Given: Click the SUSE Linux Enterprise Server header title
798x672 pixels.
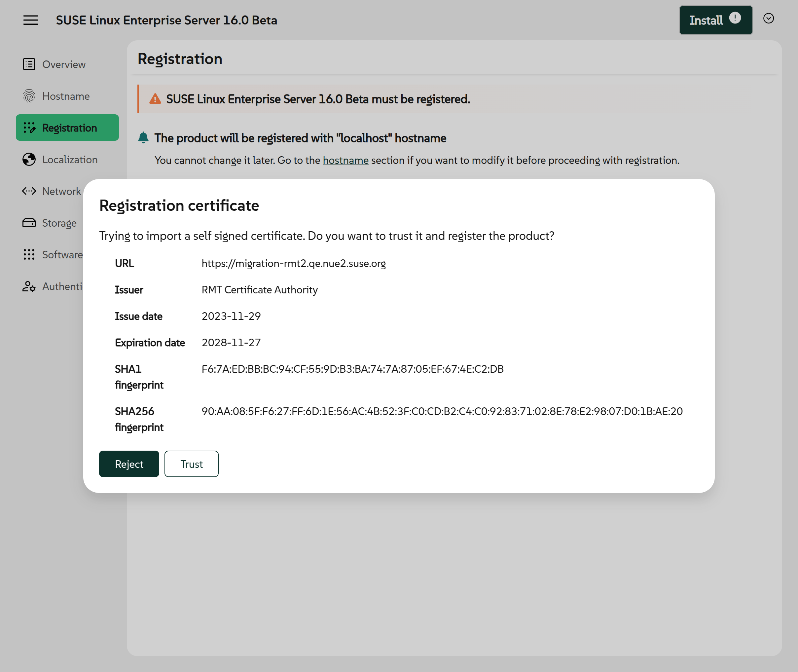Looking at the screenshot, I should point(166,20).
